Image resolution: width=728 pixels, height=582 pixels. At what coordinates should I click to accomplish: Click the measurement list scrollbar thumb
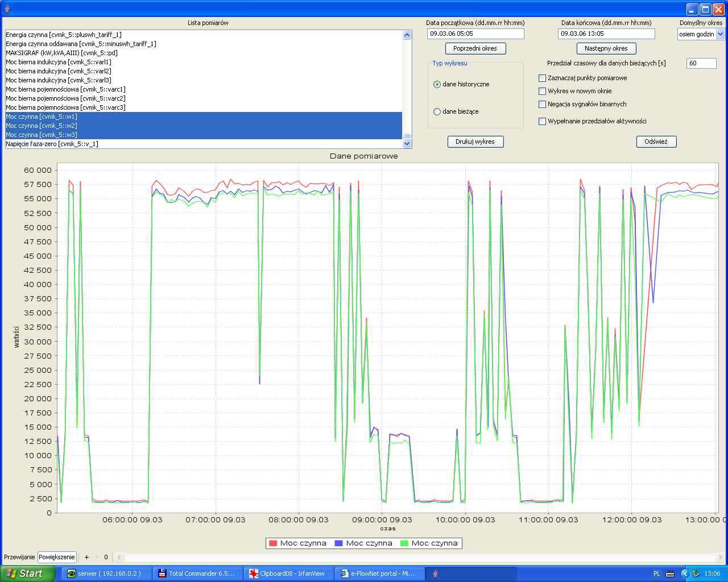point(407,136)
